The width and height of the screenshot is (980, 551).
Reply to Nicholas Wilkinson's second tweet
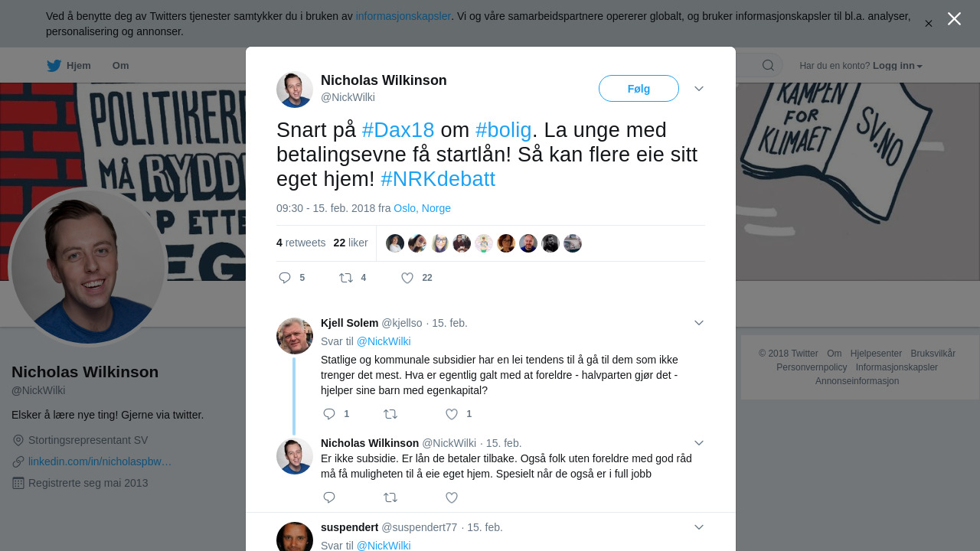pos(329,497)
